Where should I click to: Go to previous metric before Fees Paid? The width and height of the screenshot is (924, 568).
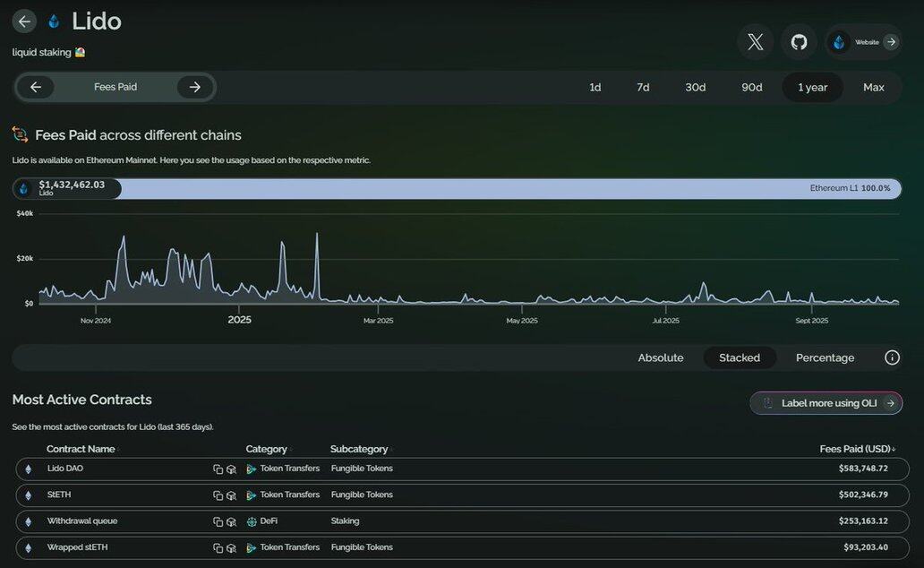click(x=36, y=87)
